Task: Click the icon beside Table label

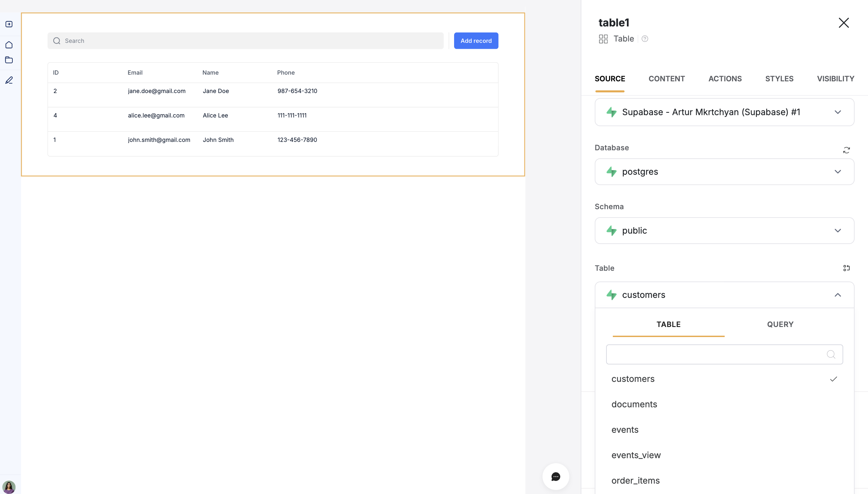Action: 846,268
